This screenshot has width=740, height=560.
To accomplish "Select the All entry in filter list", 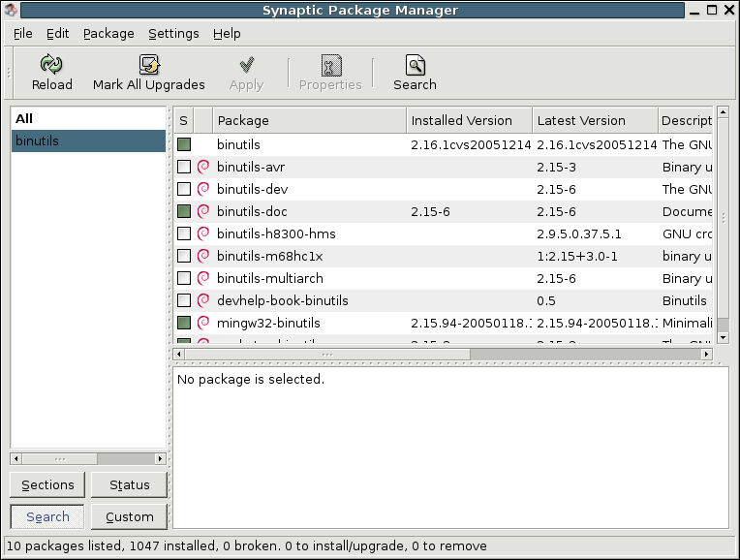I will (88, 118).
